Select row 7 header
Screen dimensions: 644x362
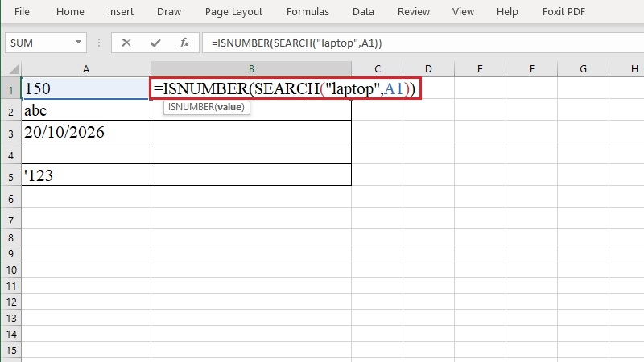[11, 219]
